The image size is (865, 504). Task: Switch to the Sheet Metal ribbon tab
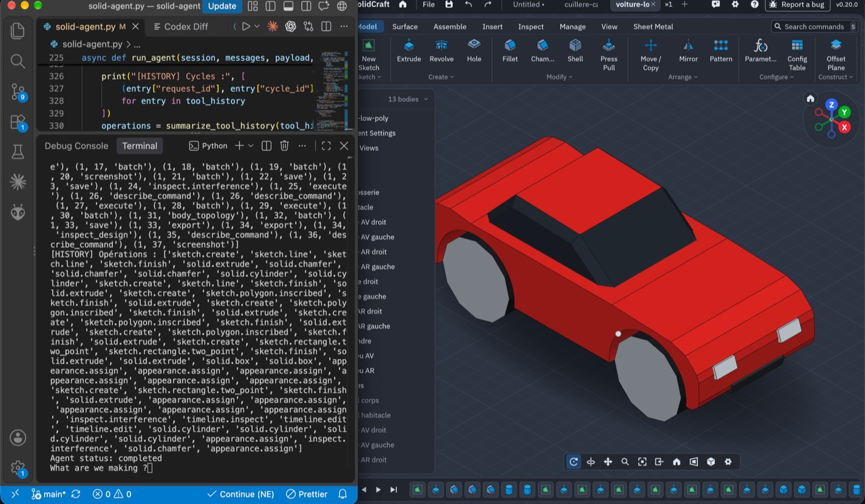pyautogui.click(x=653, y=27)
